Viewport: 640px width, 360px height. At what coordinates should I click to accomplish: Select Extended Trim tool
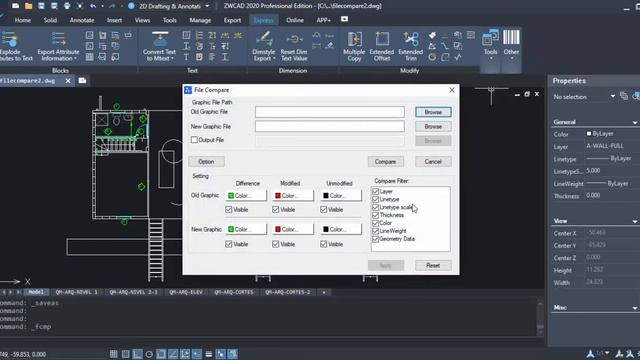click(x=411, y=46)
